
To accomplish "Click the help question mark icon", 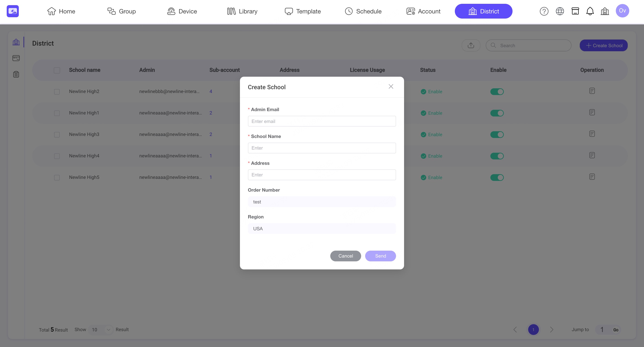I will (544, 11).
